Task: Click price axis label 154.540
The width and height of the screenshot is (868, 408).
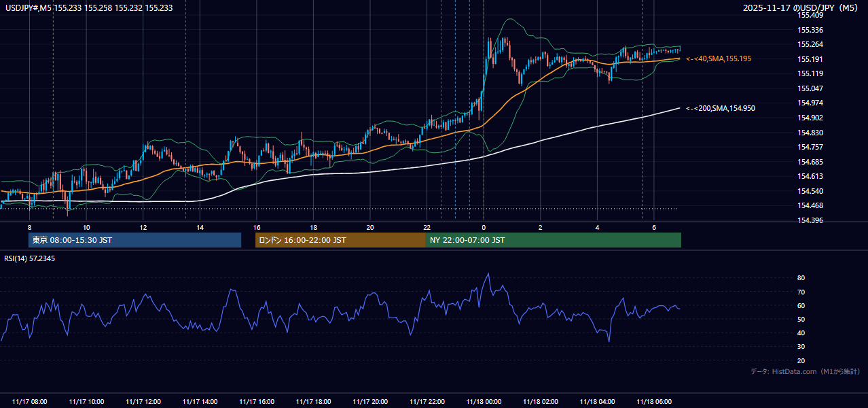Action: pos(810,191)
